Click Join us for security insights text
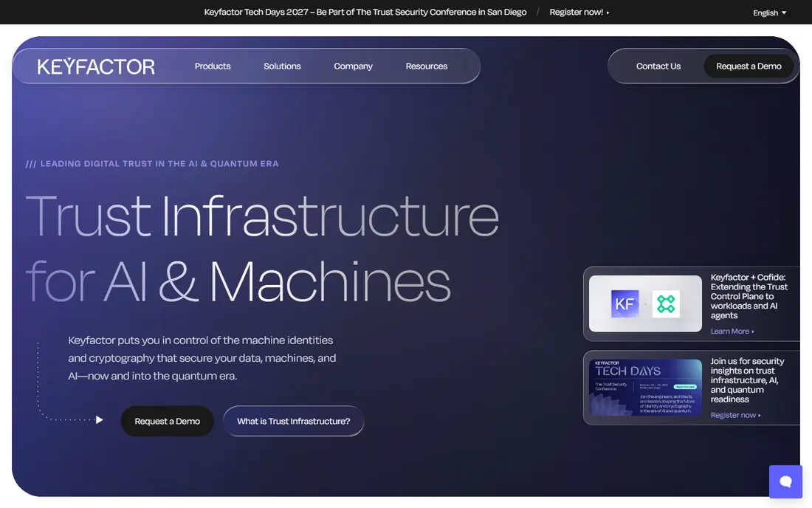 pos(747,380)
